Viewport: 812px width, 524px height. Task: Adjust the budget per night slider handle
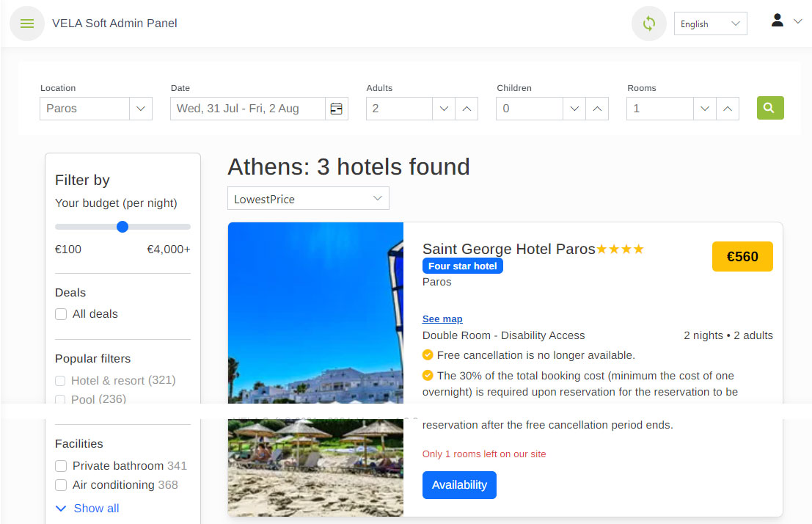(122, 227)
